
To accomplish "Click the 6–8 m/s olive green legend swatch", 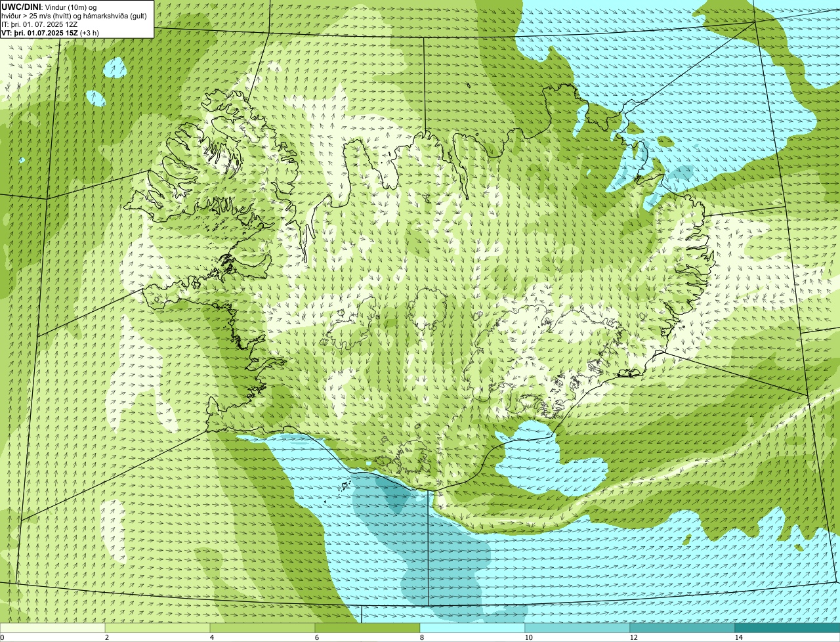I will pos(367,628).
